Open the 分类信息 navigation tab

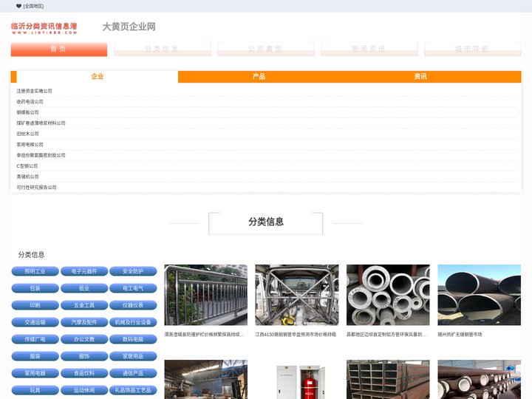(x=162, y=50)
